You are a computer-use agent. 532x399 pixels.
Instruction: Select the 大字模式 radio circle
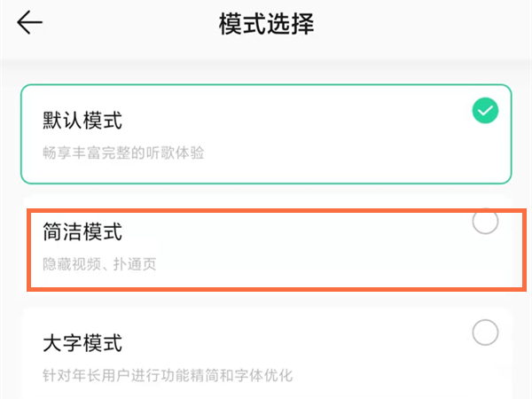click(x=485, y=332)
